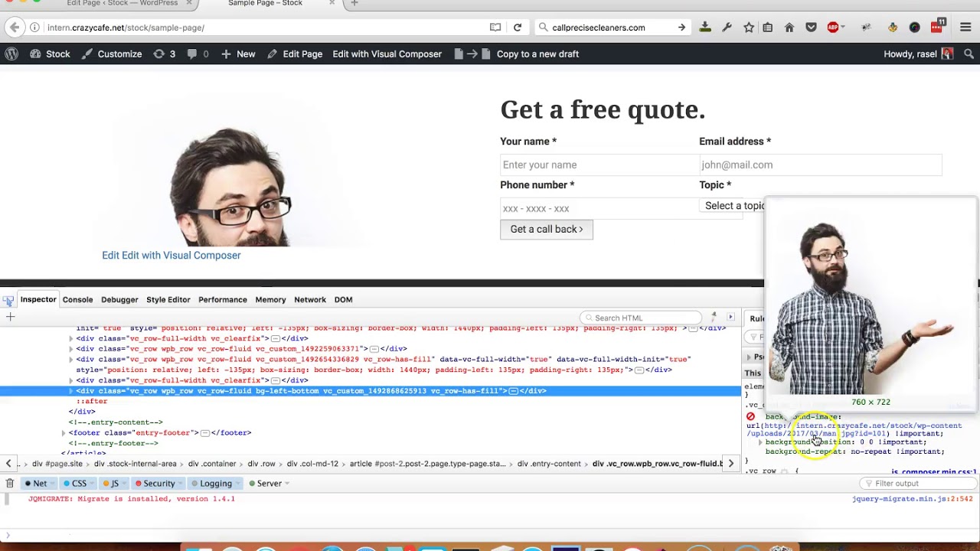Expand background-position property arrow in rules
Screen dimensions: 980x551
pyautogui.click(x=760, y=442)
